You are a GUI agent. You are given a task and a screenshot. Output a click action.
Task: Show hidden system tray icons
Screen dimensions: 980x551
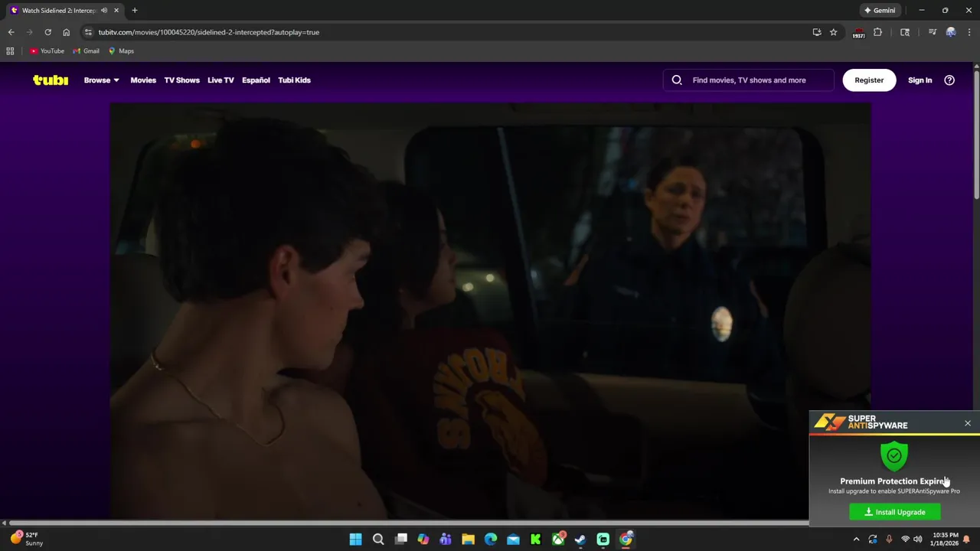(856, 540)
